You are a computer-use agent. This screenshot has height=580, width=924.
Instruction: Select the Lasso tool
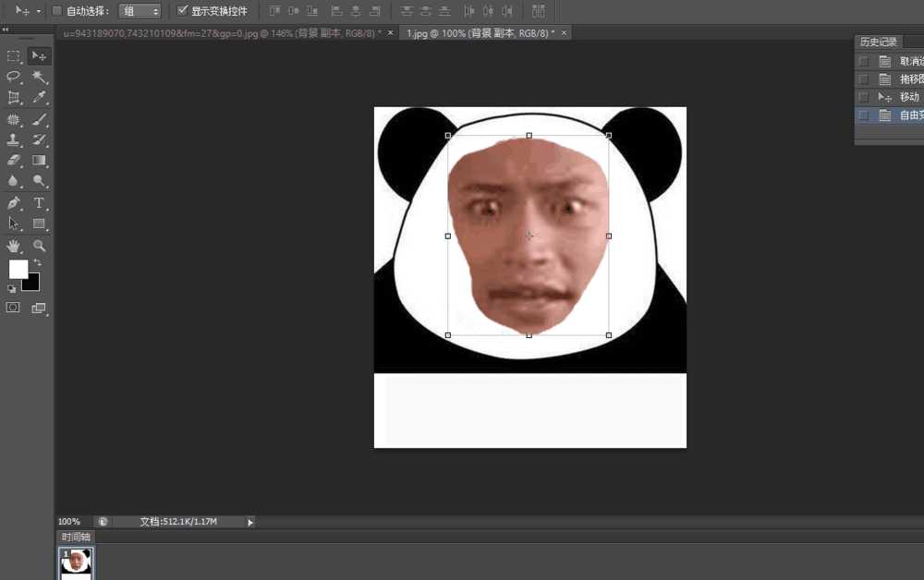[14, 76]
